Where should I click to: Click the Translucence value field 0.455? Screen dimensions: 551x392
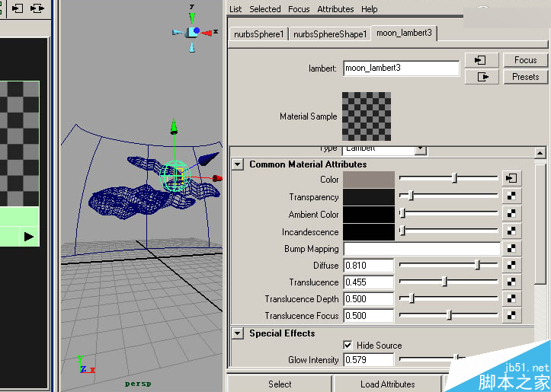tap(369, 282)
